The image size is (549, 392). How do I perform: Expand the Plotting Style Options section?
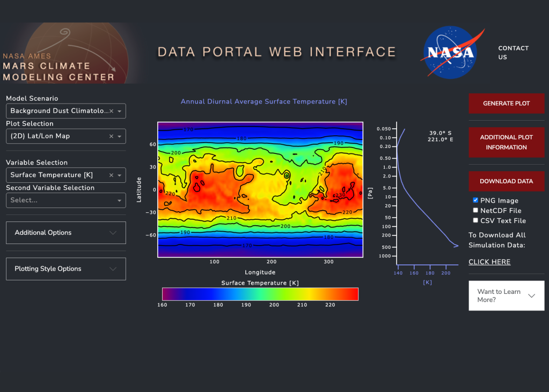[x=66, y=269]
